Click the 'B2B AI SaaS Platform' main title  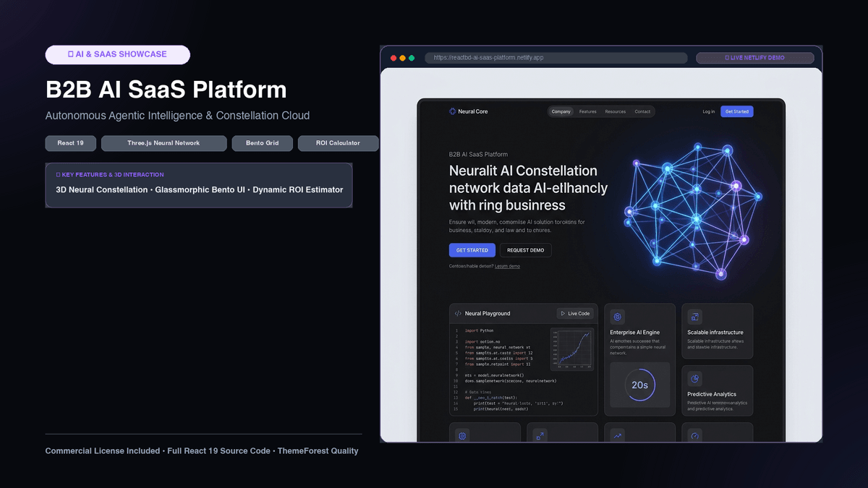[166, 90]
